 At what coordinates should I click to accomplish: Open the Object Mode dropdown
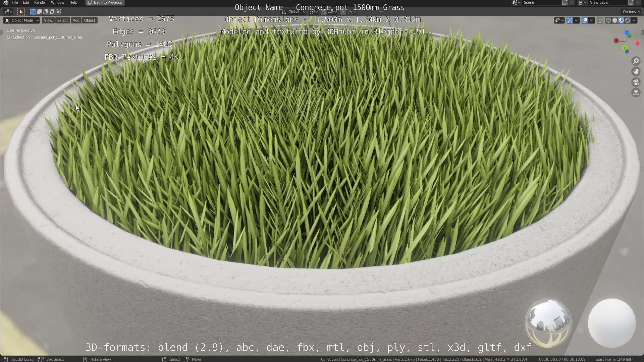click(x=21, y=20)
